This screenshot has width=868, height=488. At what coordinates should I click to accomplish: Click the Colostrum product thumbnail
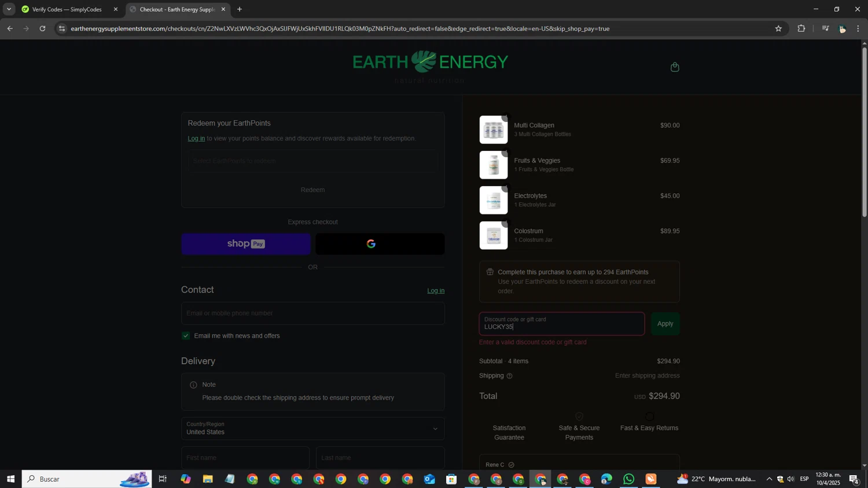[x=494, y=235]
